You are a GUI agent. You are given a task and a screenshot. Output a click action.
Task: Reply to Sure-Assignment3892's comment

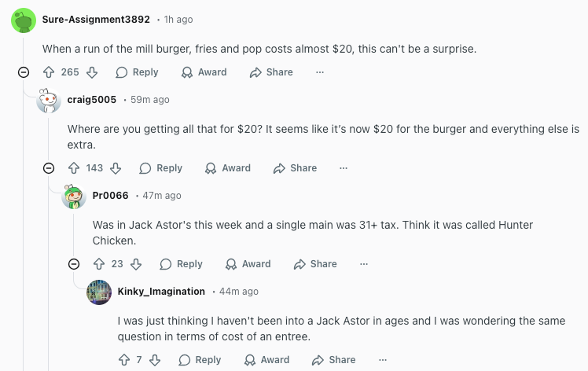tap(137, 72)
